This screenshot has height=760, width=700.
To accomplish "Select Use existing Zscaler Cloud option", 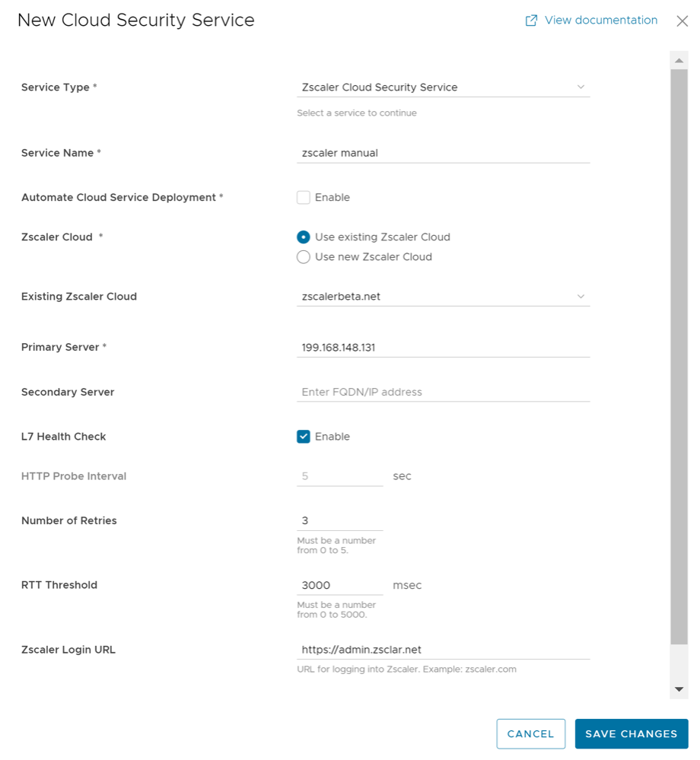I will [x=304, y=237].
